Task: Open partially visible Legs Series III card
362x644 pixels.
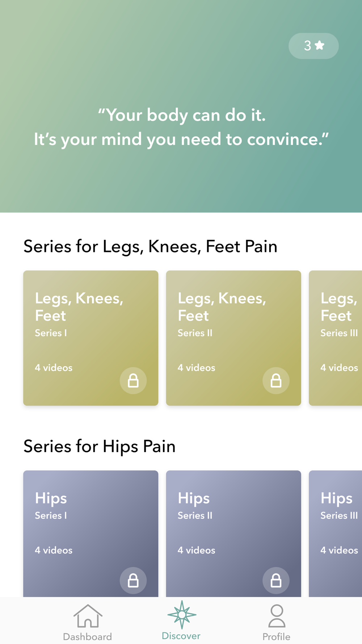Action: (336, 338)
